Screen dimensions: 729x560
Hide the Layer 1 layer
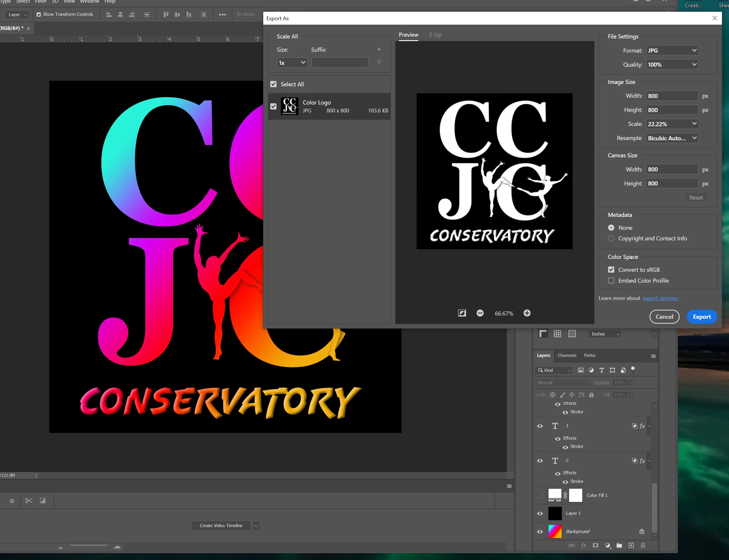540,513
